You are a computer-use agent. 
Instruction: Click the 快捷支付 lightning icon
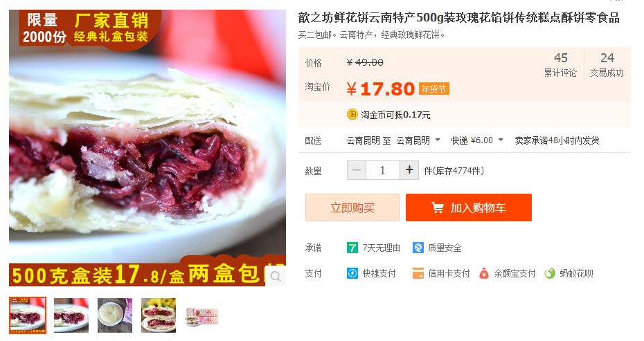(352, 273)
